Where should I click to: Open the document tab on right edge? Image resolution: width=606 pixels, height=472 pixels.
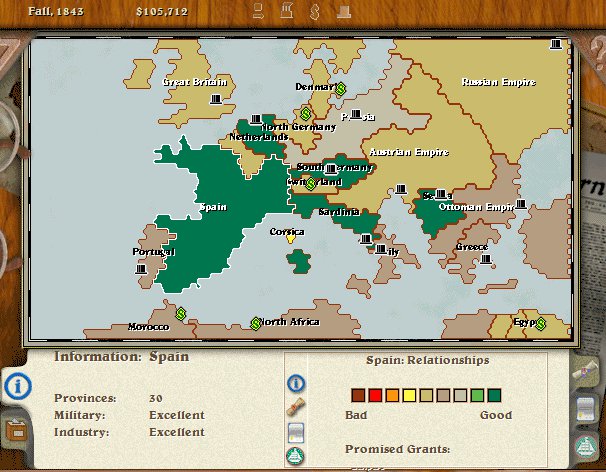coord(586,409)
